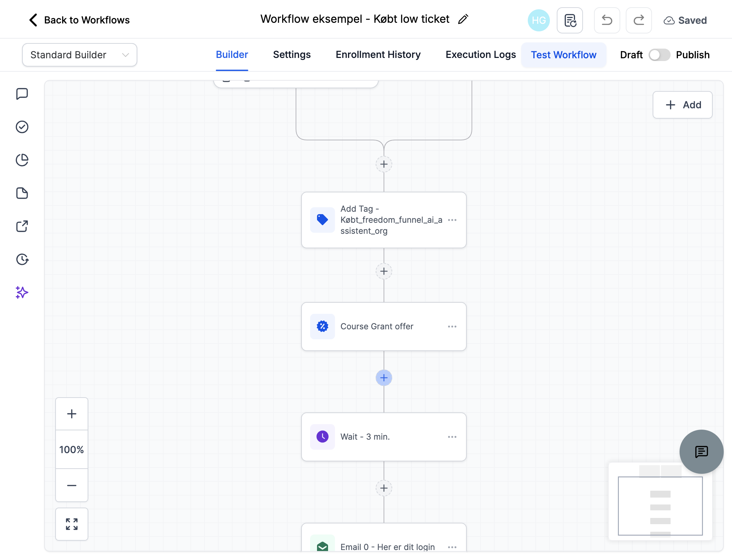This screenshot has width=732, height=560.
Task: Fit workflow to screen
Action: [72, 524]
